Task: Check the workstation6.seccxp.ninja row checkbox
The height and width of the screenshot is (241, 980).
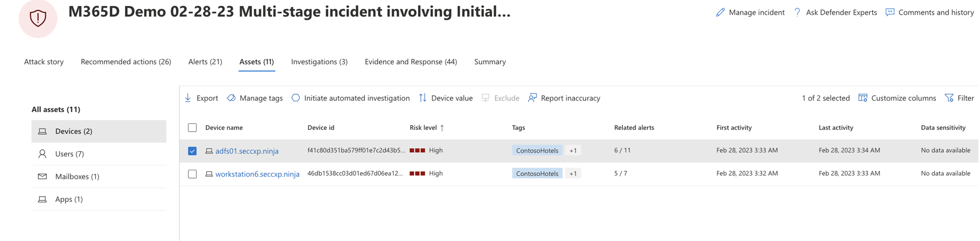Action: (x=192, y=174)
